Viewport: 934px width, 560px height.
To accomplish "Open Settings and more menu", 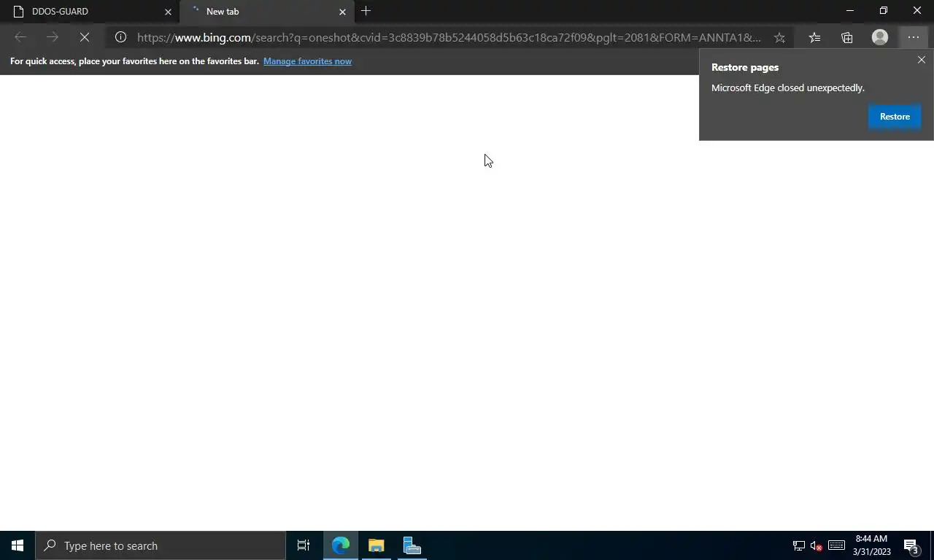I will (x=913, y=37).
